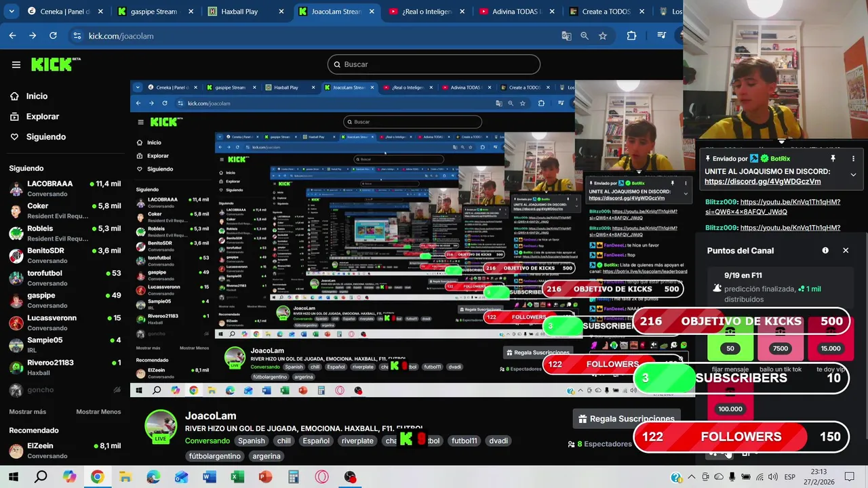The height and width of the screenshot is (488, 868).
Task: Bookmark this page with the star icon
Action: [x=603, y=36]
